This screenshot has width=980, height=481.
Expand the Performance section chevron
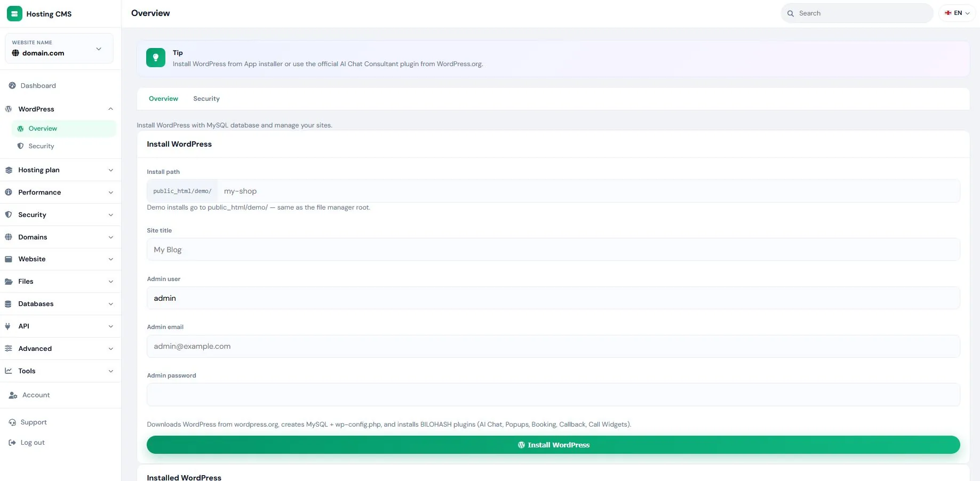click(110, 193)
